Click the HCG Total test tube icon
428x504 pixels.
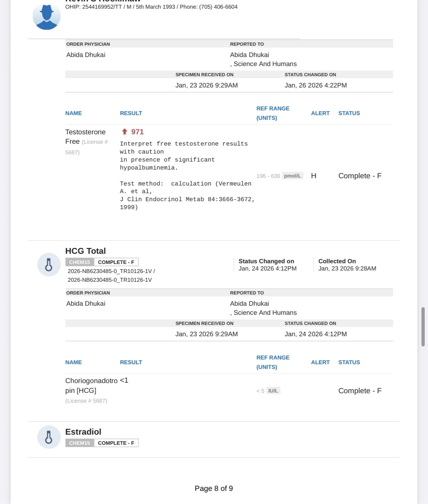coord(49,265)
